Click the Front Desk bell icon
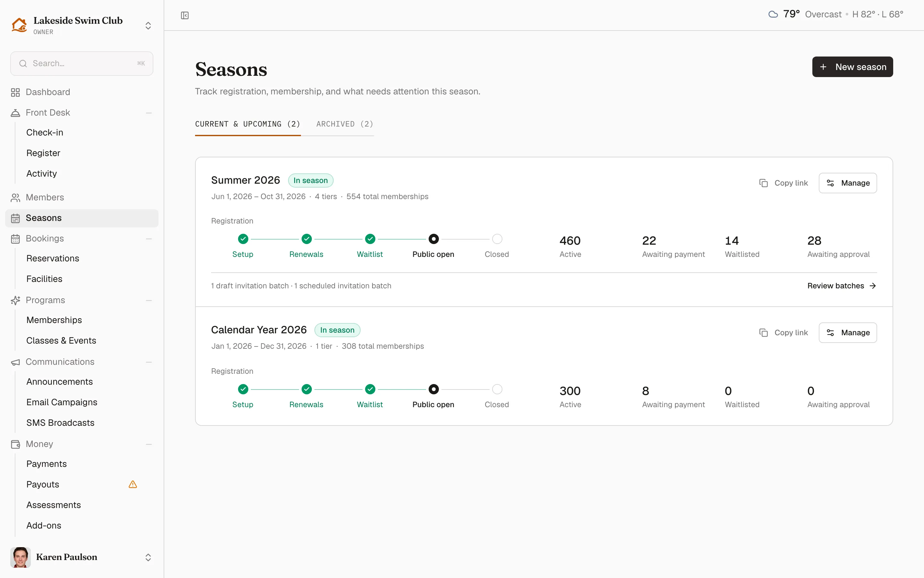 [15, 113]
